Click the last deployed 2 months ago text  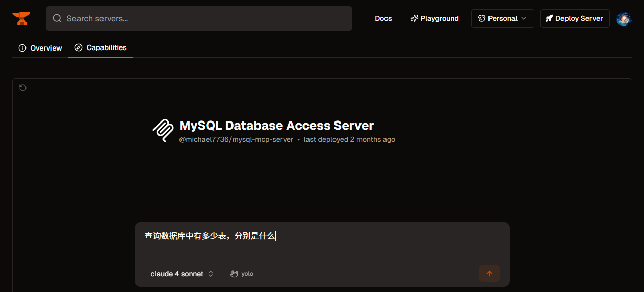coord(349,139)
